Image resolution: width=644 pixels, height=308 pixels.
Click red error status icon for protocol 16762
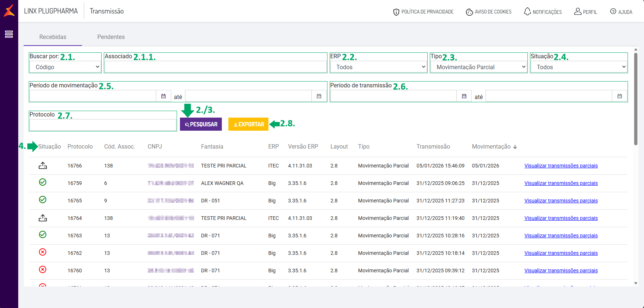tap(43, 252)
